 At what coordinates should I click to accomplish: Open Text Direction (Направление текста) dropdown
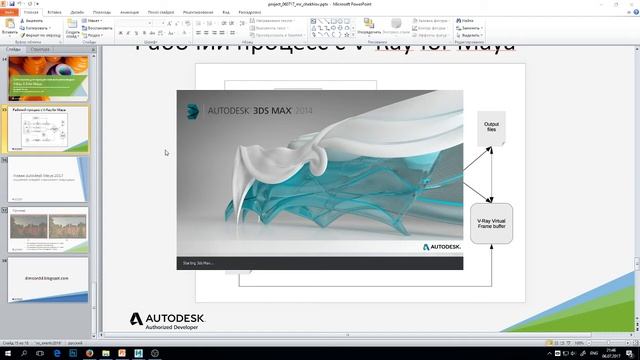pyautogui.click(x=272, y=20)
